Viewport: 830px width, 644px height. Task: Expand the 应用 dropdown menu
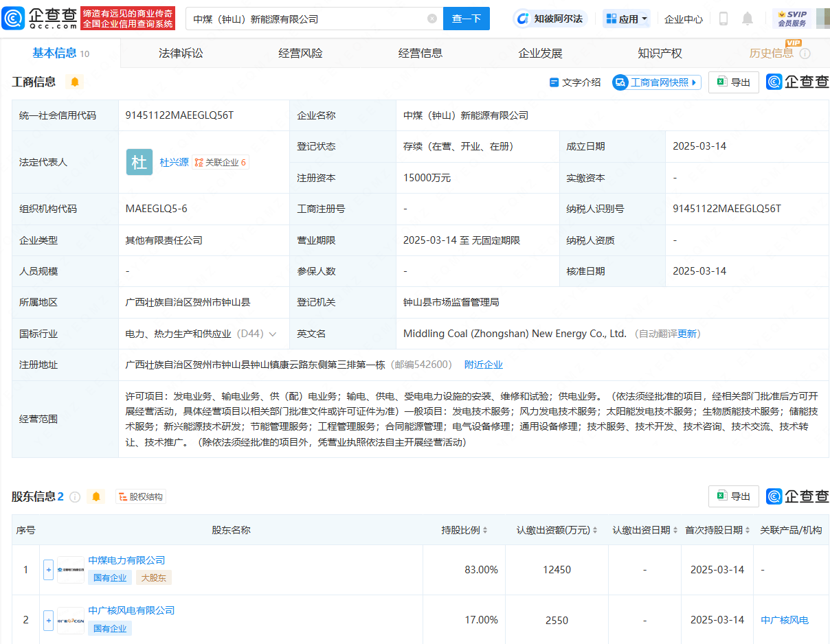point(627,19)
